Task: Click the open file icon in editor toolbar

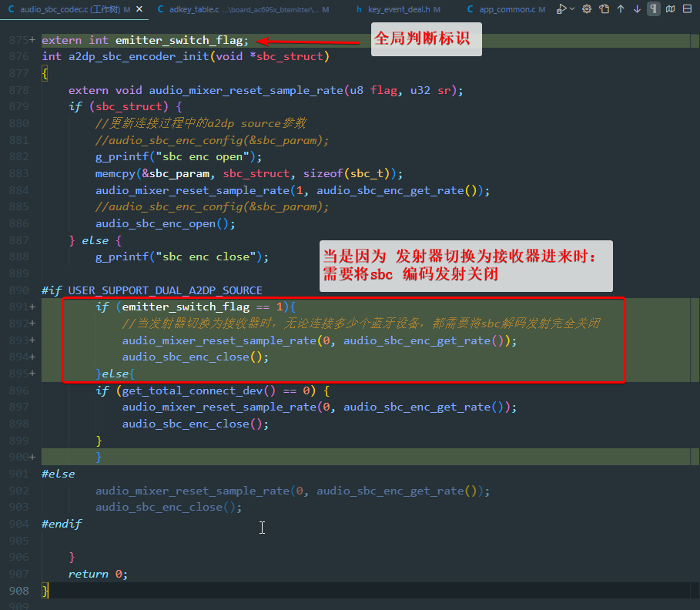Action: pyautogui.click(x=604, y=9)
